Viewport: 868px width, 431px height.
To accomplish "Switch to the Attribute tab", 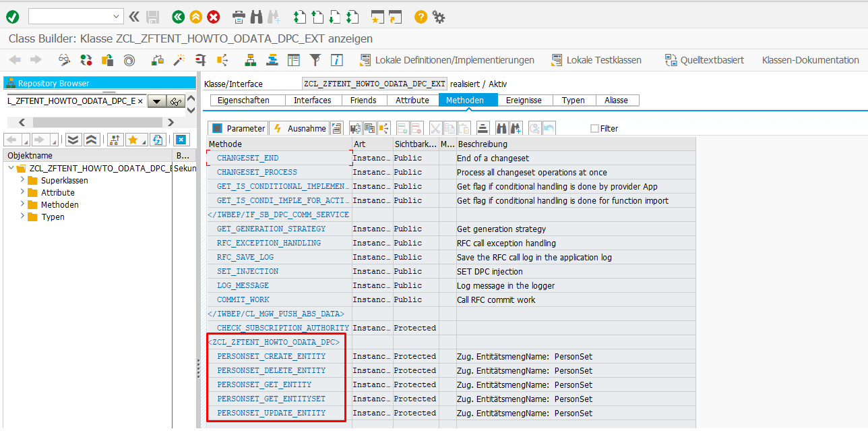I will tap(412, 100).
